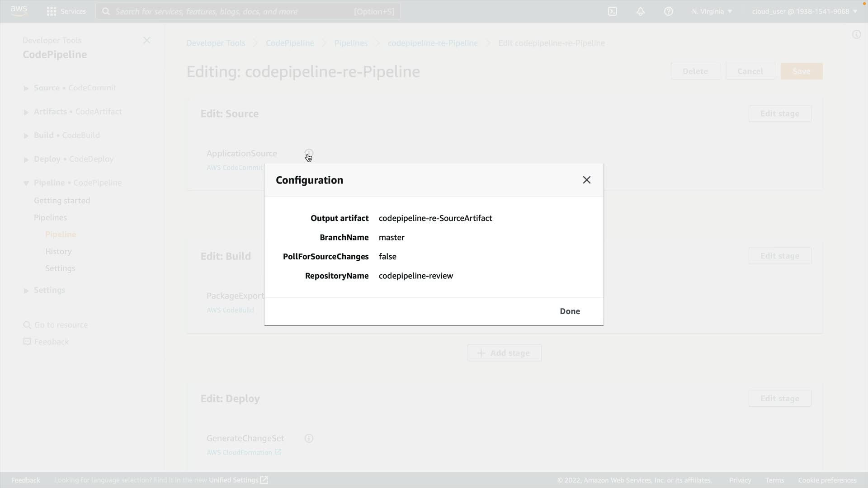Open the CodePipeline breadcrumb link

pyautogui.click(x=290, y=43)
